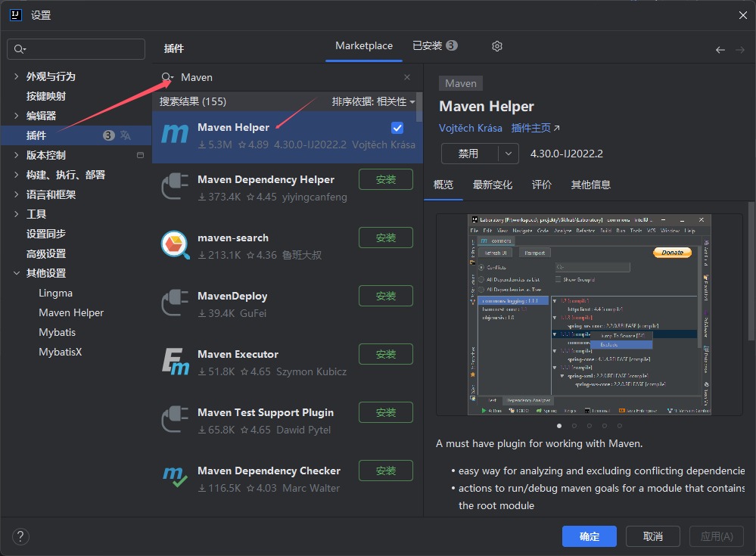Uncheck the Maven Helper enabled checkbox

[397, 128]
